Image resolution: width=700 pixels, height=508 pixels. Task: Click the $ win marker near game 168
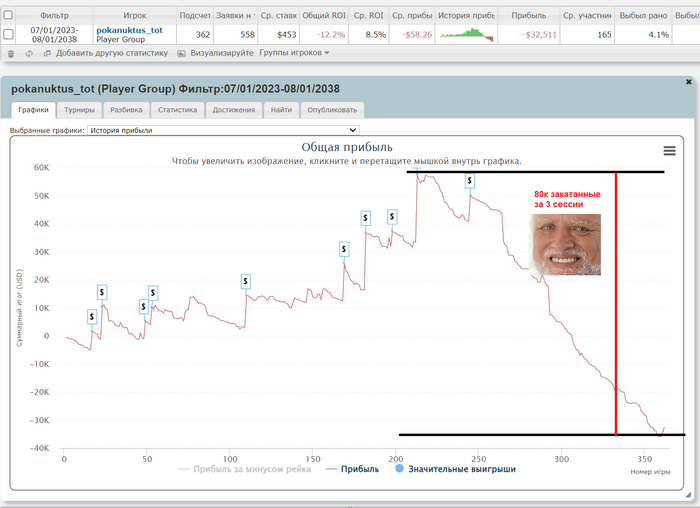pos(344,249)
